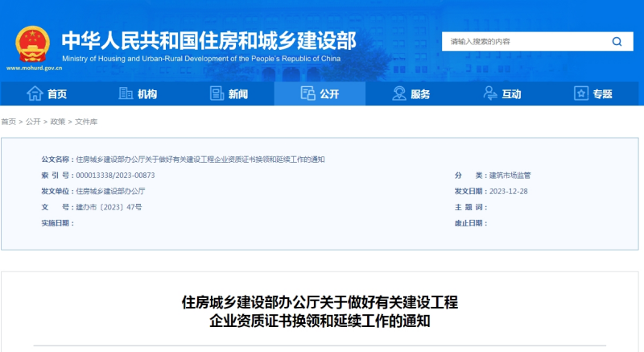644x352 pixels.
Task: Go to 政策 breadcrumb link
Action: tap(58, 122)
